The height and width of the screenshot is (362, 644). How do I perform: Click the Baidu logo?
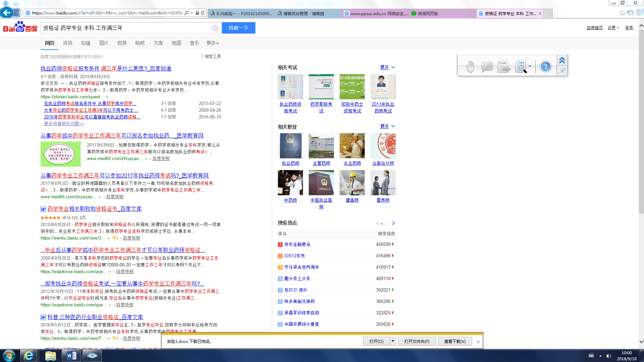(x=20, y=27)
